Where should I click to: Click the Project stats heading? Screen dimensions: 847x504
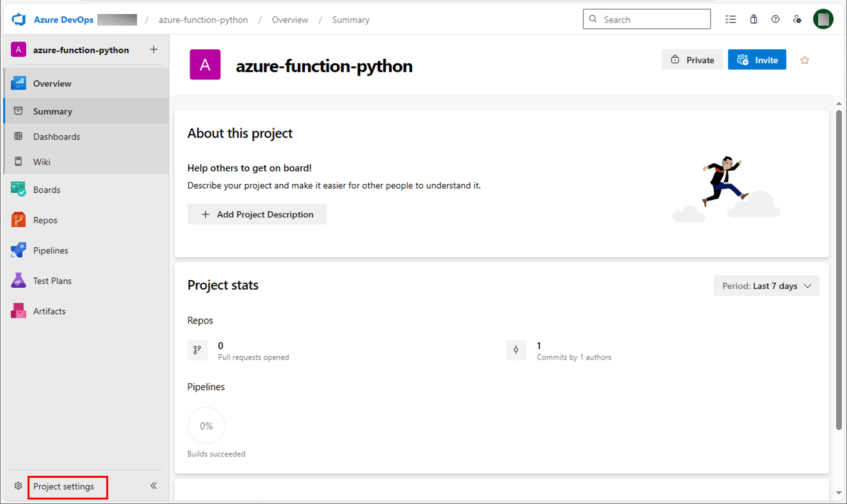point(223,285)
